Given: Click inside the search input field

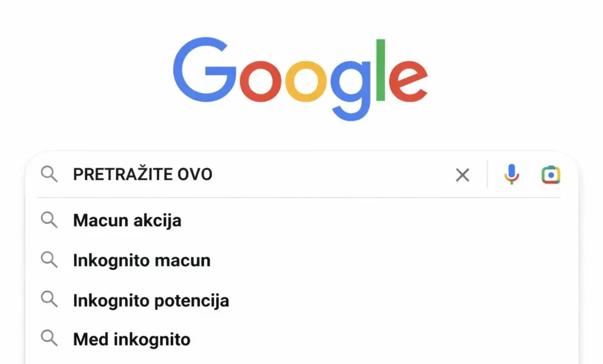Looking at the screenshot, I should 265,174.
